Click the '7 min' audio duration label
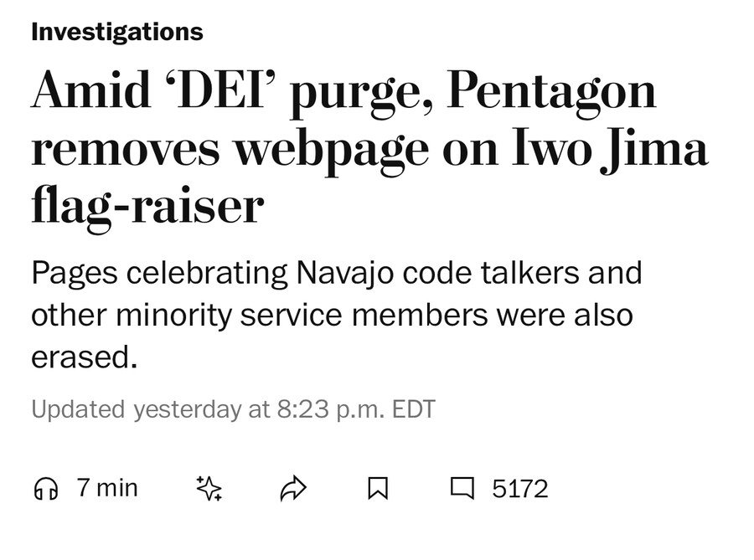Viewport: 754px width, 560px height. click(x=107, y=488)
